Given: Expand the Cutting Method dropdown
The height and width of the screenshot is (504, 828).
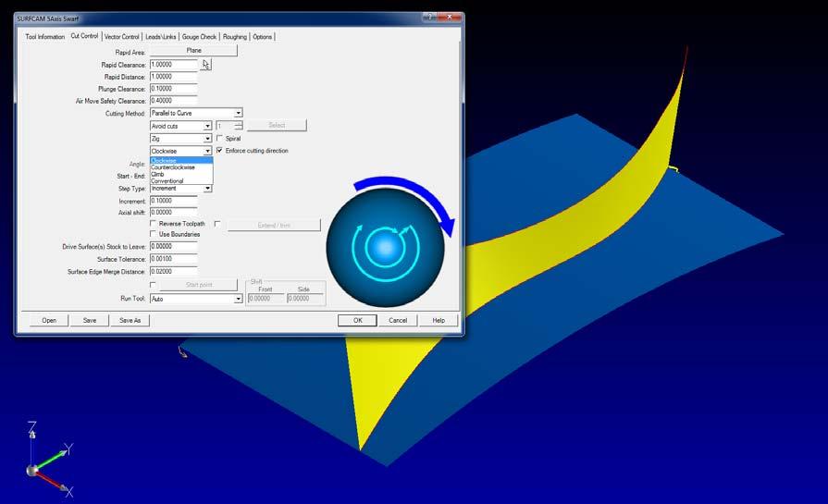Looking at the screenshot, I should [238, 113].
